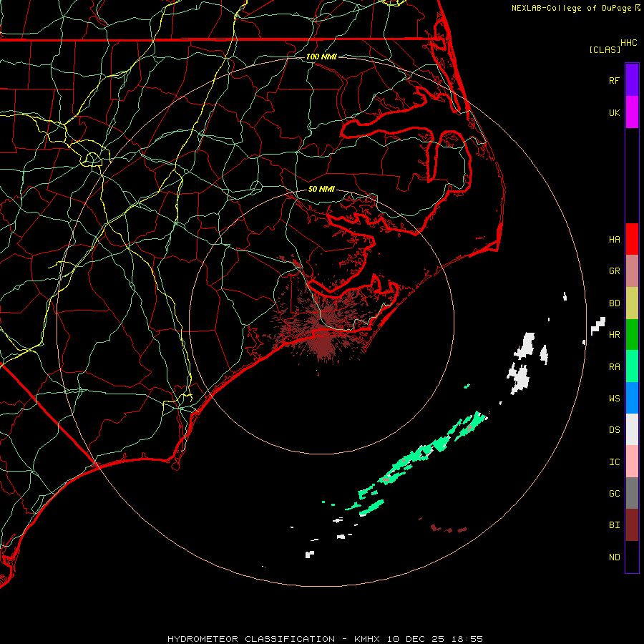The width and height of the screenshot is (644, 644).
Task: Click the GR legend label
Action: click(x=615, y=271)
